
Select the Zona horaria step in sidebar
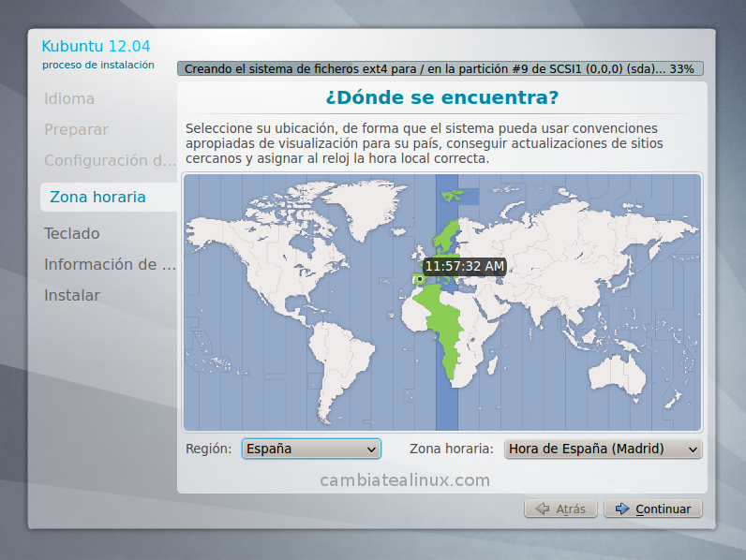click(109, 197)
